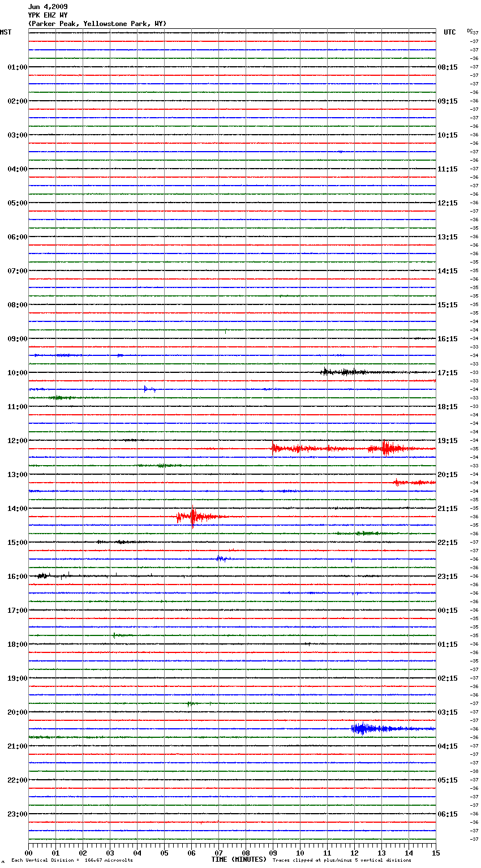This screenshot has height=868, width=481.
Task: Click the "DC" offset column header
Action: pyautogui.click(x=470, y=31)
